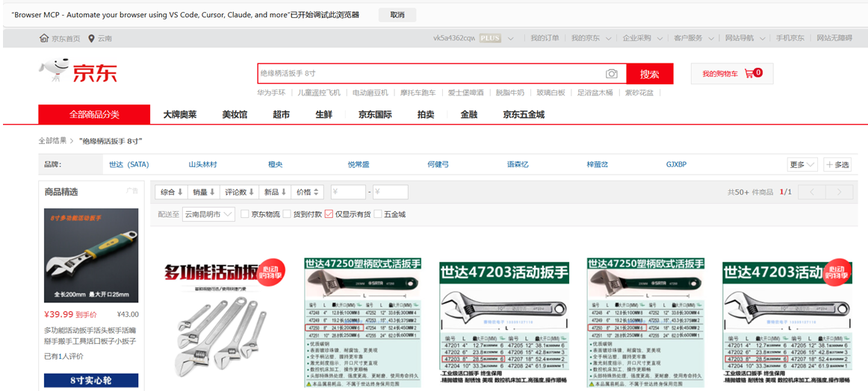Open the 多功能活动扳手活头板手 ad title
The height and width of the screenshot is (391, 868).
pos(90,335)
